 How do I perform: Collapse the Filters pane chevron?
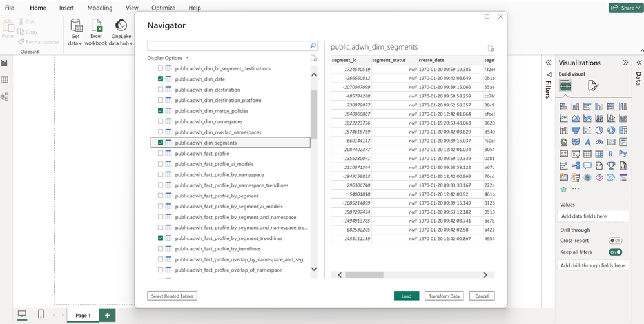tap(548, 63)
